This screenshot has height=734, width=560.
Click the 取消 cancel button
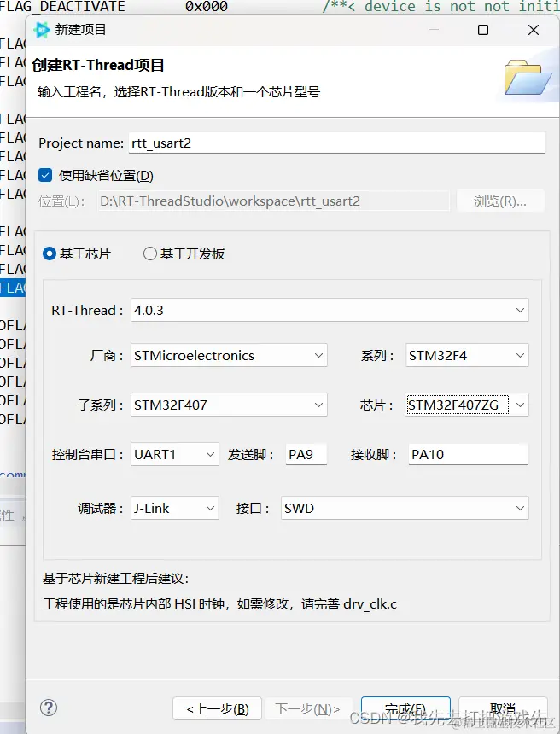[503, 708]
